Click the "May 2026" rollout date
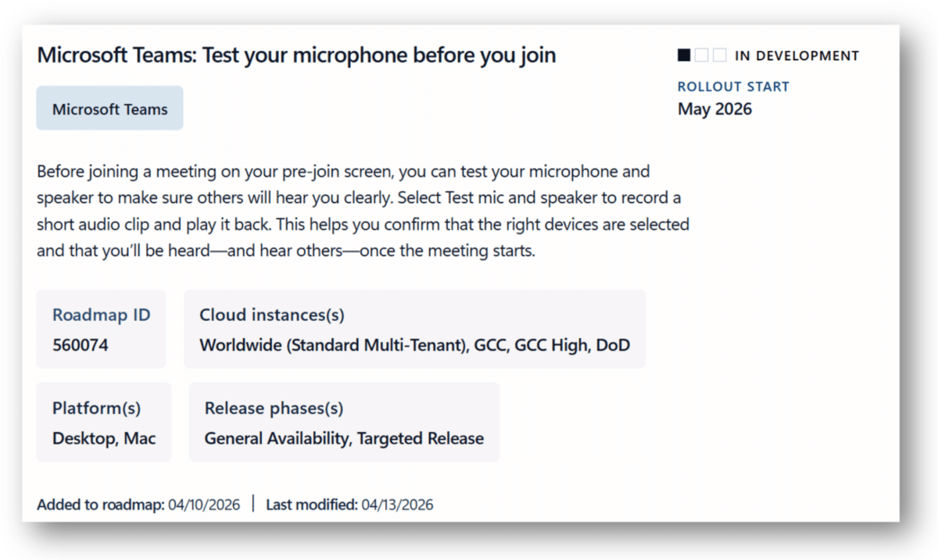 714,109
